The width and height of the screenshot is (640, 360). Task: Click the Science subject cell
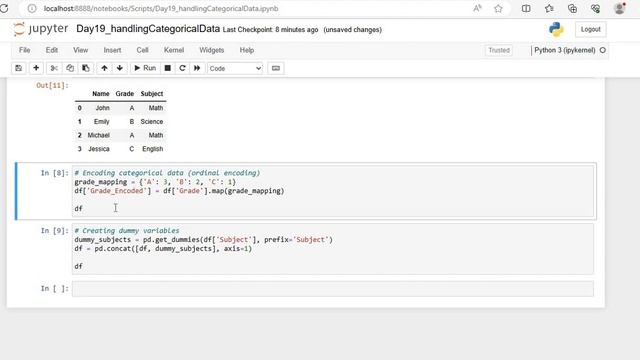[152, 122]
